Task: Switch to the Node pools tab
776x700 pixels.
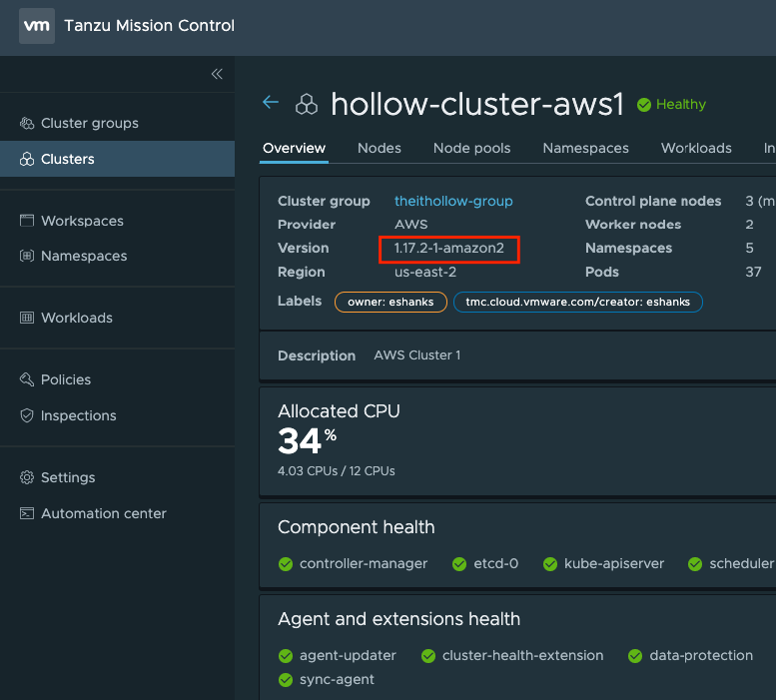Action: 471,148
